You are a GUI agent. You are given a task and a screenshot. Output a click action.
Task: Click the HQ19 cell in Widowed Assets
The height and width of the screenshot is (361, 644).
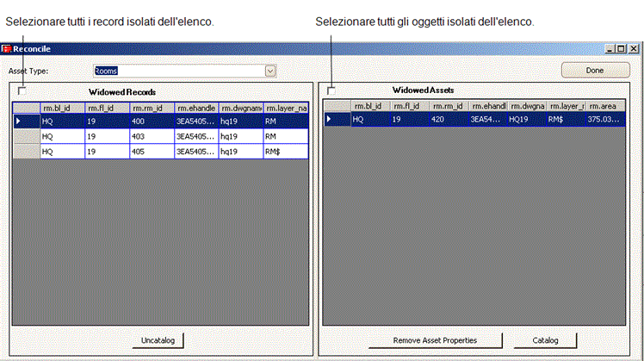527,119
